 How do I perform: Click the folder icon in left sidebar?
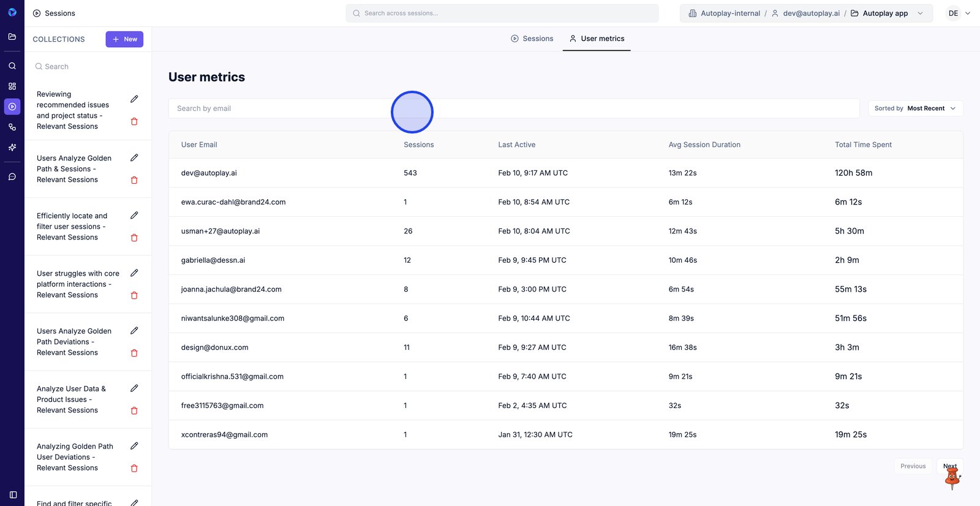pyautogui.click(x=12, y=37)
